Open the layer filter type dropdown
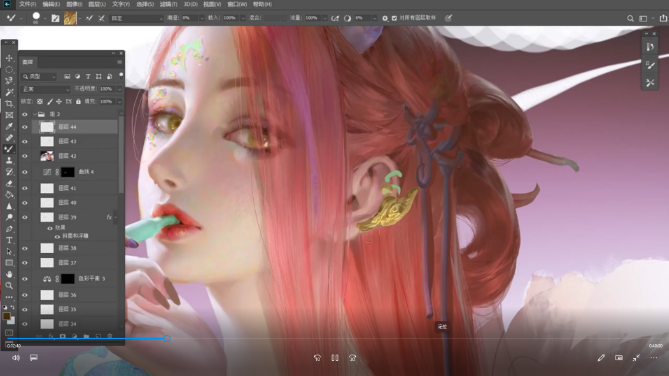 tap(39, 76)
